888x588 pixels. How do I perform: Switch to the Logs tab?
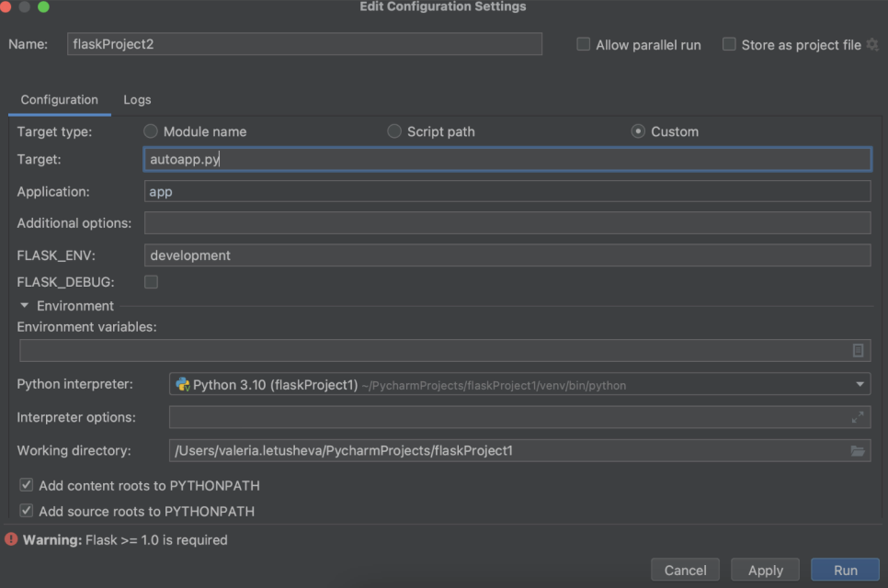point(137,99)
